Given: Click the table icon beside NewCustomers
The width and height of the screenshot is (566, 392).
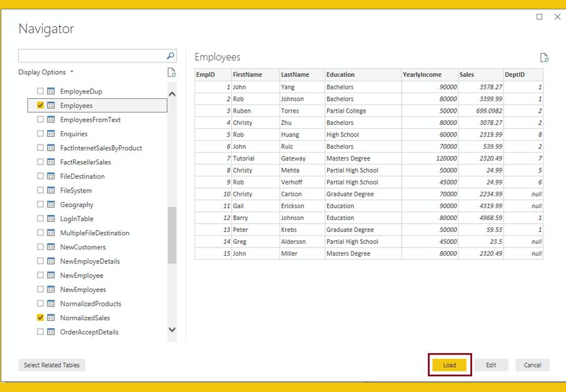Looking at the screenshot, I should pos(51,247).
